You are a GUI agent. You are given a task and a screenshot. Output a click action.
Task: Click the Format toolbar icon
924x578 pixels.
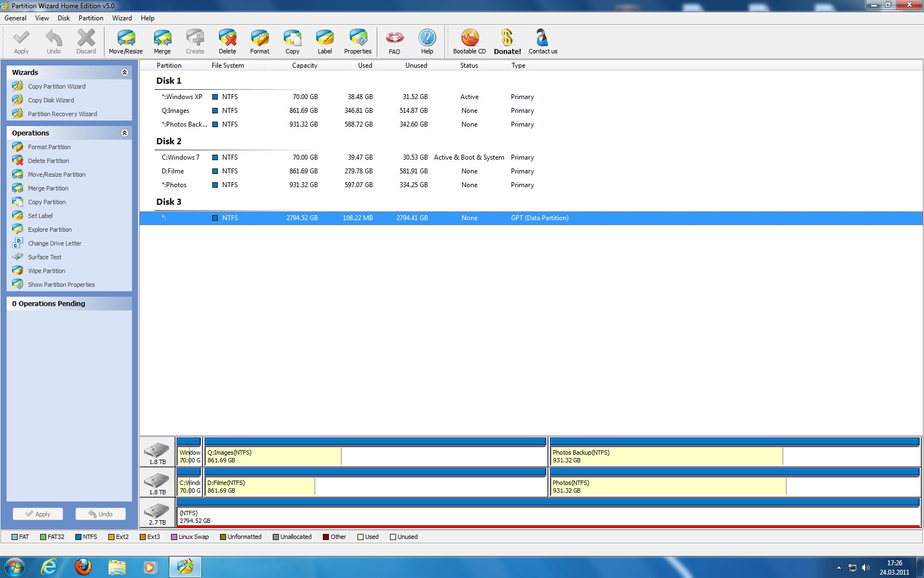tap(260, 42)
